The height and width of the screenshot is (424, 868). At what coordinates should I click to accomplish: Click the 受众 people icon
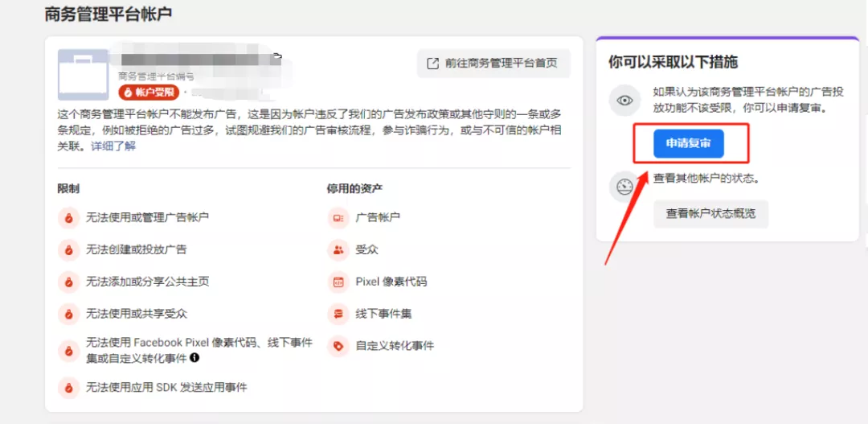click(x=338, y=250)
